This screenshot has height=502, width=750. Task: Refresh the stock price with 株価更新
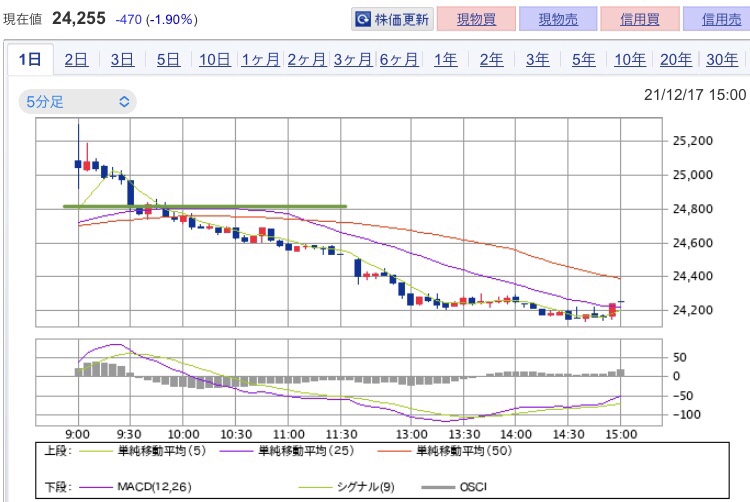(392, 19)
